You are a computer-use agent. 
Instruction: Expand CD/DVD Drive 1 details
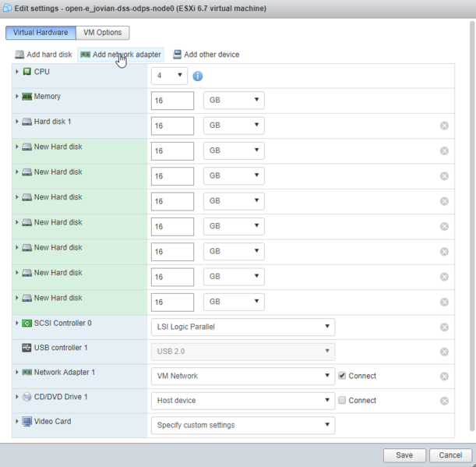pyautogui.click(x=17, y=397)
